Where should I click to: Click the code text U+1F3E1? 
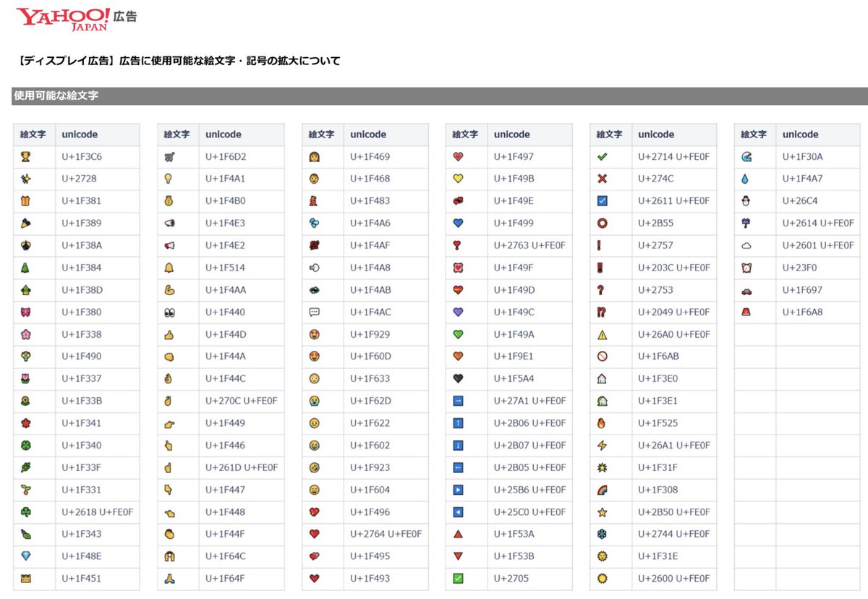coord(658,402)
